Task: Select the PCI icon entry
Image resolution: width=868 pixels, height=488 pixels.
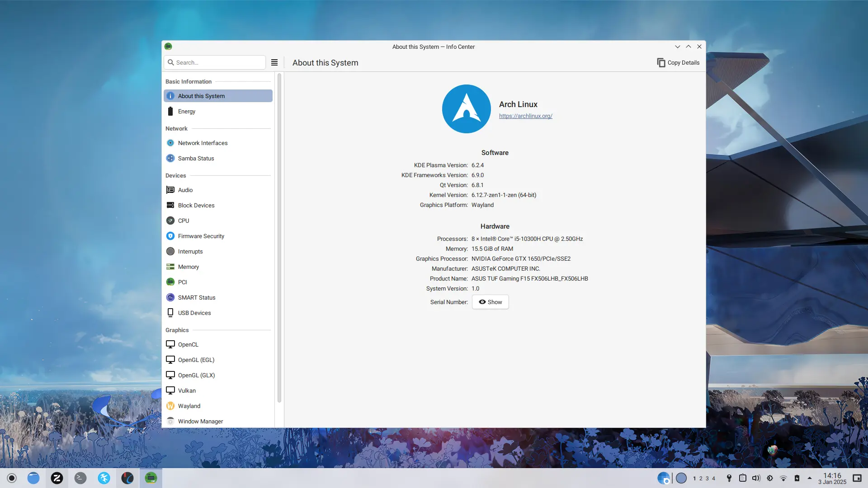Action: point(170,282)
